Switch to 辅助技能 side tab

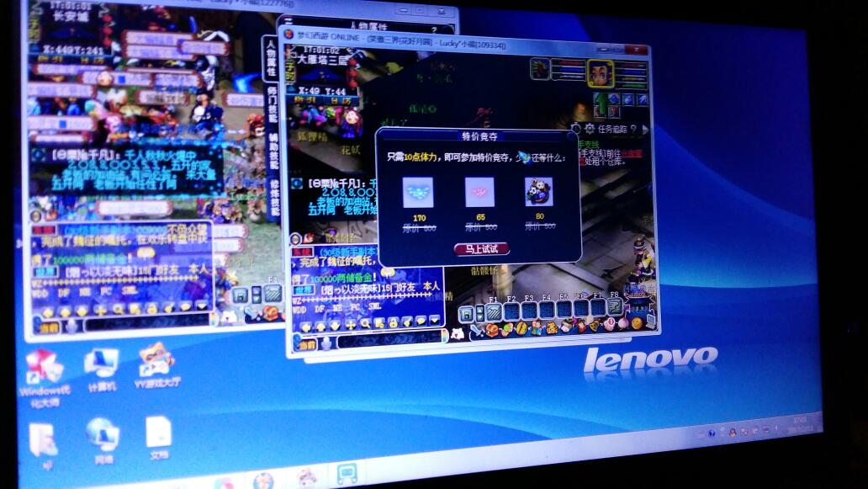pos(273,151)
